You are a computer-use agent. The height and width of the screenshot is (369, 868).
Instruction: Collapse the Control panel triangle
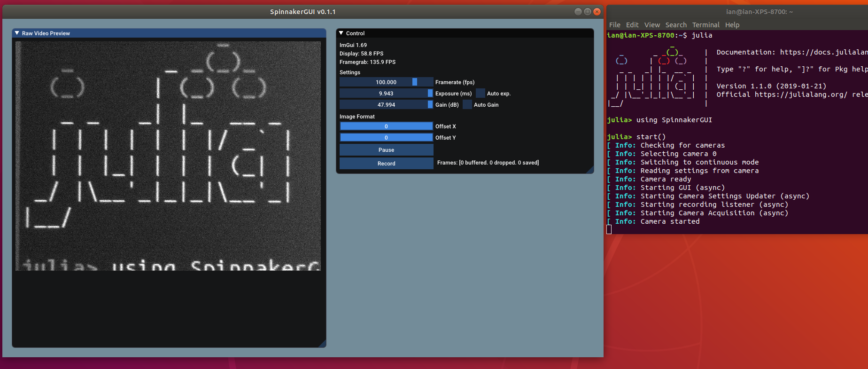click(x=341, y=33)
